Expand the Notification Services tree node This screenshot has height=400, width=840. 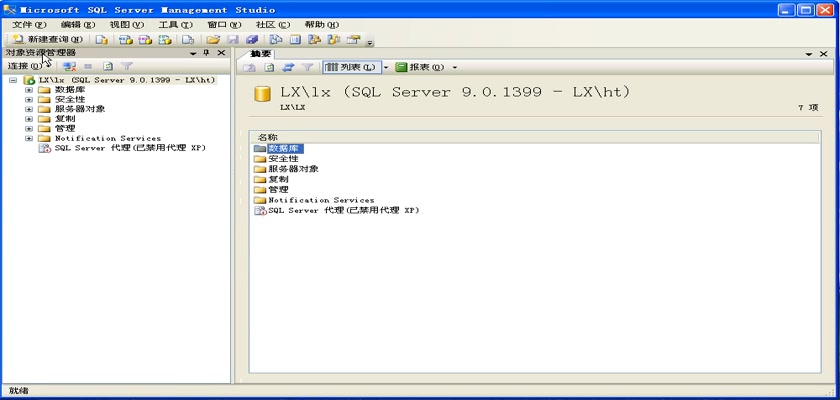pos(29,138)
